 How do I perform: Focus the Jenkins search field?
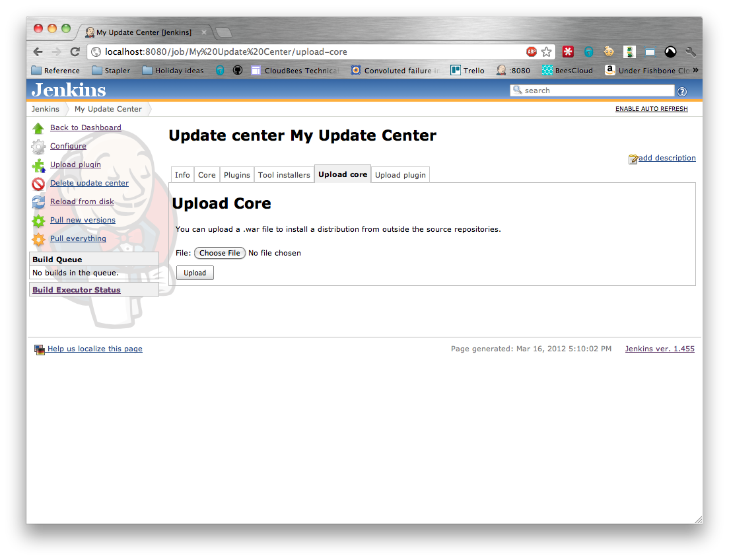pyautogui.click(x=592, y=90)
